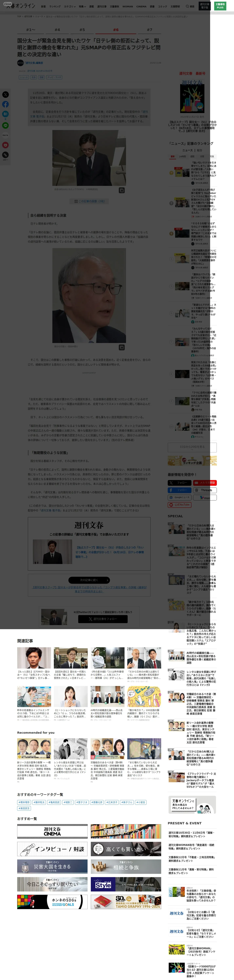This screenshot has height=980, width=234.
Task: Open the CINEMA menu item
Action: tap(141, 7)
